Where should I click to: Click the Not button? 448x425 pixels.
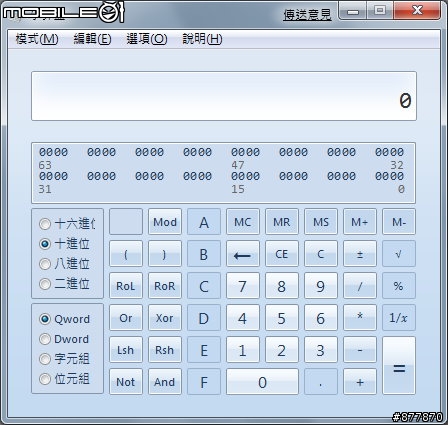pos(126,382)
